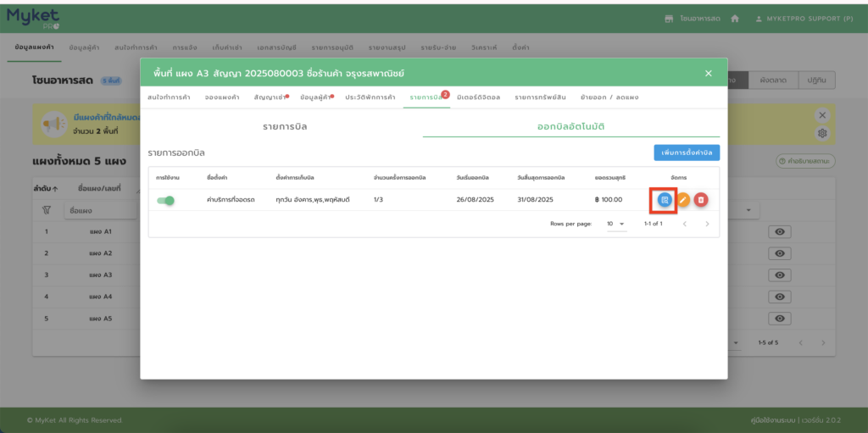Go to next page in bill settings table
The width and height of the screenshot is (868, 433).
(707, 224)
